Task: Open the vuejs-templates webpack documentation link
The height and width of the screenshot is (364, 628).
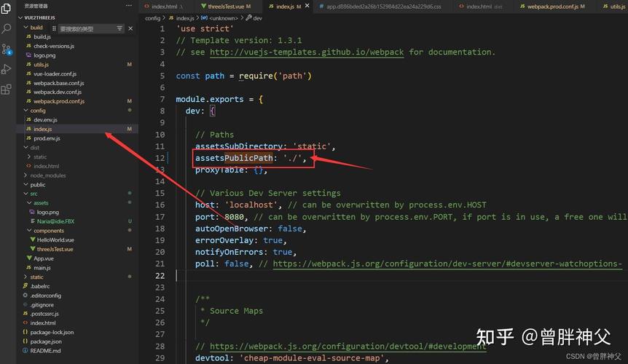Action: (x=307, y=52)
